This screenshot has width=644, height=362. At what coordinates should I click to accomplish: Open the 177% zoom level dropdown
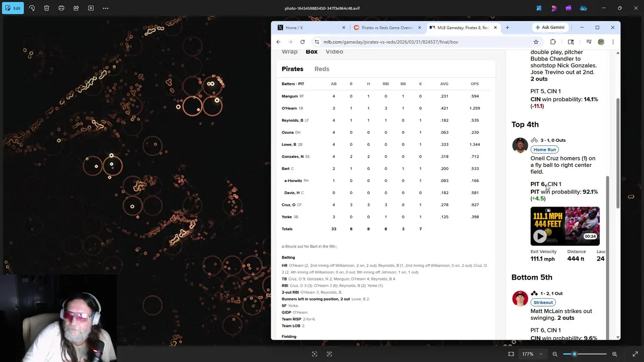click(532, 354)
